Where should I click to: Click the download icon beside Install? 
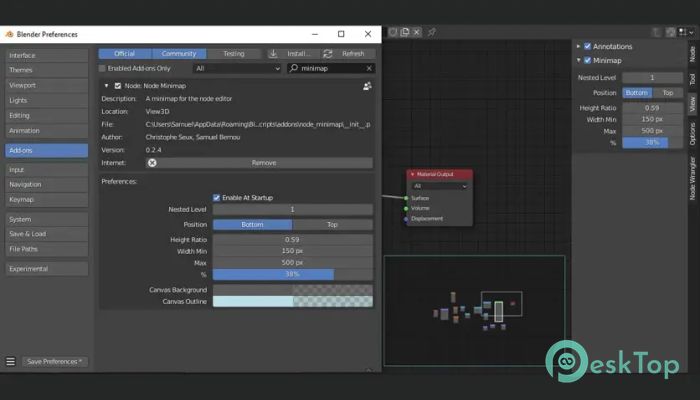pyautogui.click(x=273, y=54)
